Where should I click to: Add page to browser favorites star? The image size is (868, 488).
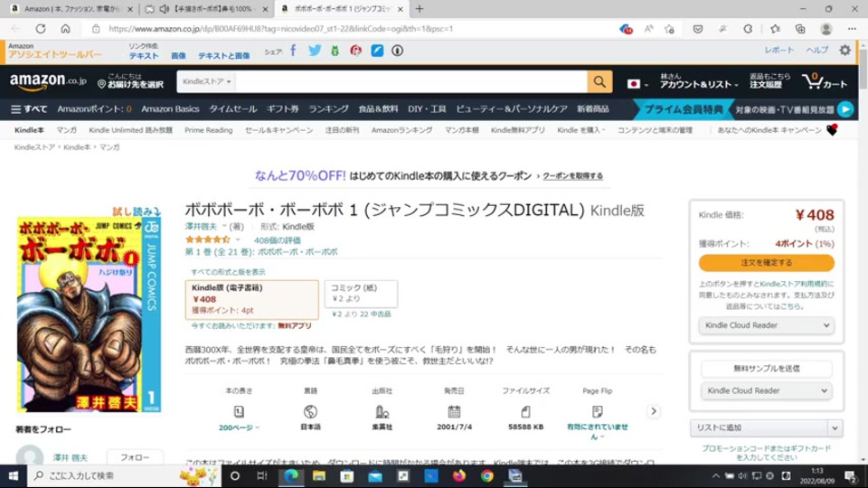pos(669,29)
